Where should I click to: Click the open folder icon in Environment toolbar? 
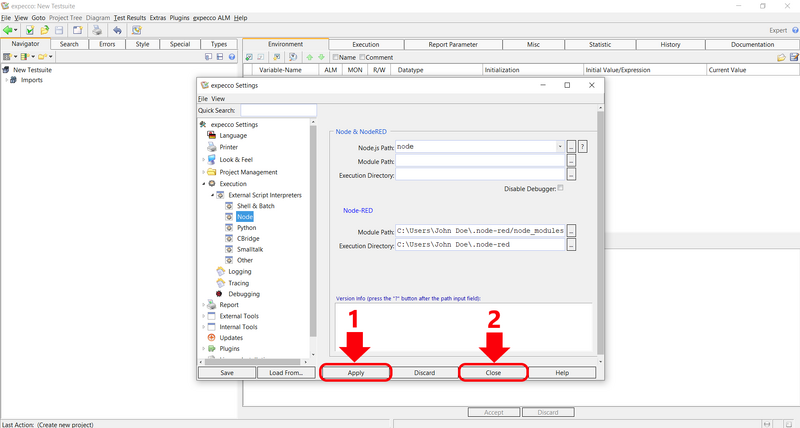point(781,57)
